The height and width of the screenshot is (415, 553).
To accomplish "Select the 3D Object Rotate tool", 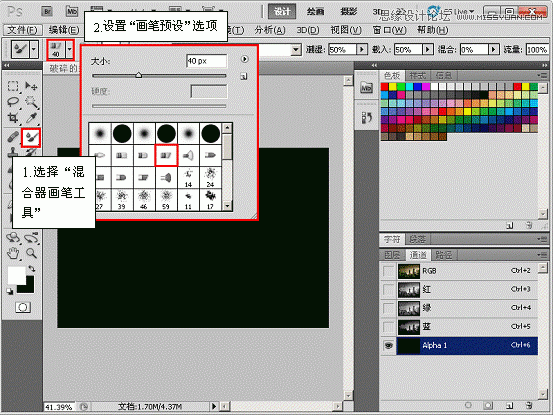I will [x=13, y=238].
